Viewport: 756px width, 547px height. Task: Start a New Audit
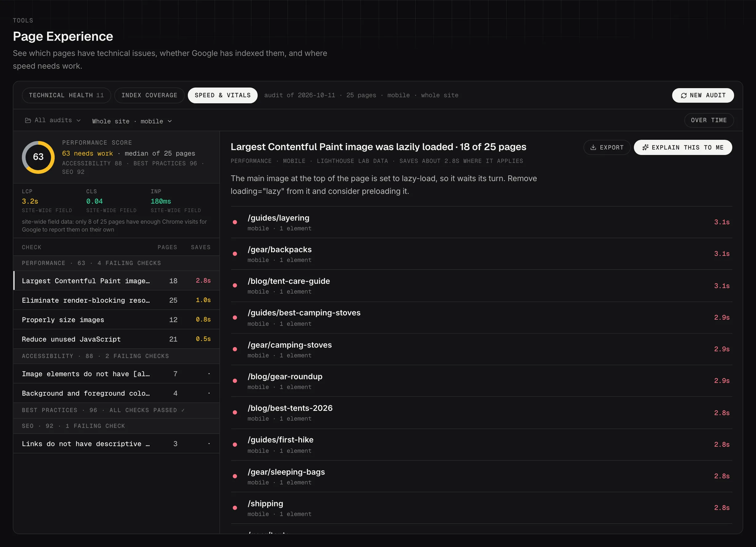pyautogui.click(x=703, y=95)
